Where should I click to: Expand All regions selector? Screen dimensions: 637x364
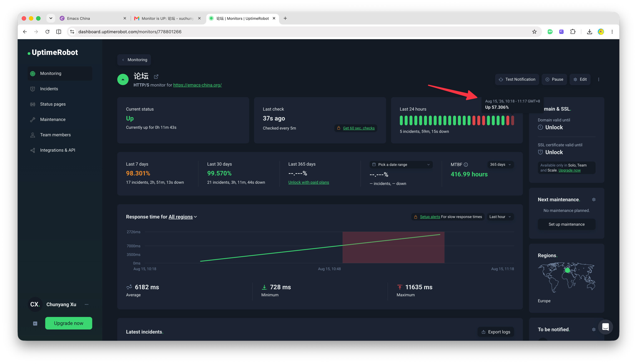pos(183,217)
